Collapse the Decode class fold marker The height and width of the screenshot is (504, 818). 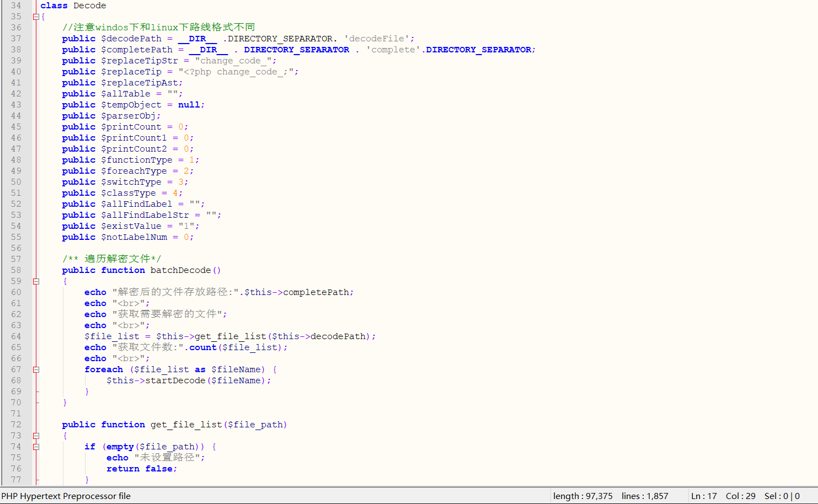[36, 17]
